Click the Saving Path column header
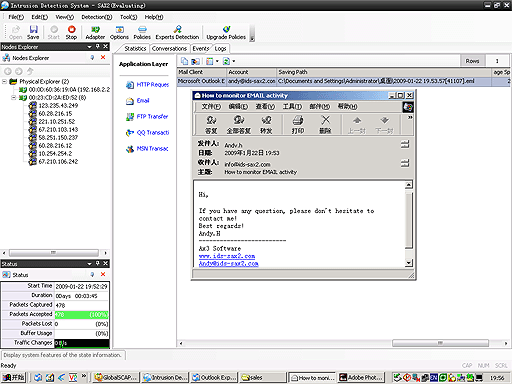 (384, 72)
